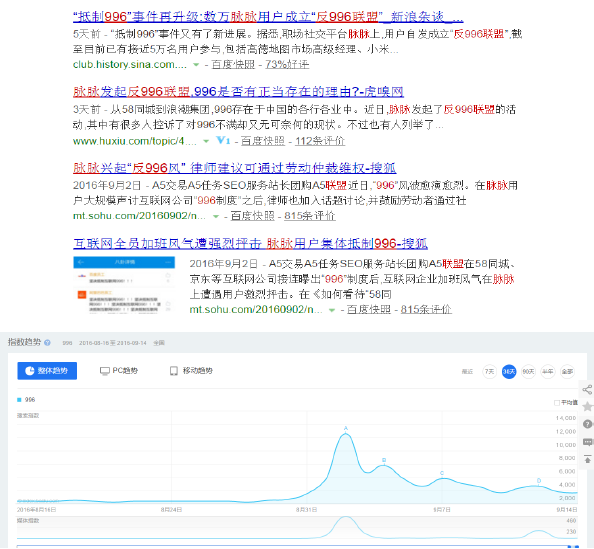View 112条评价 reviews link
Image resolution: width=594 pixels, height=549 pixels.
[320, 141]
